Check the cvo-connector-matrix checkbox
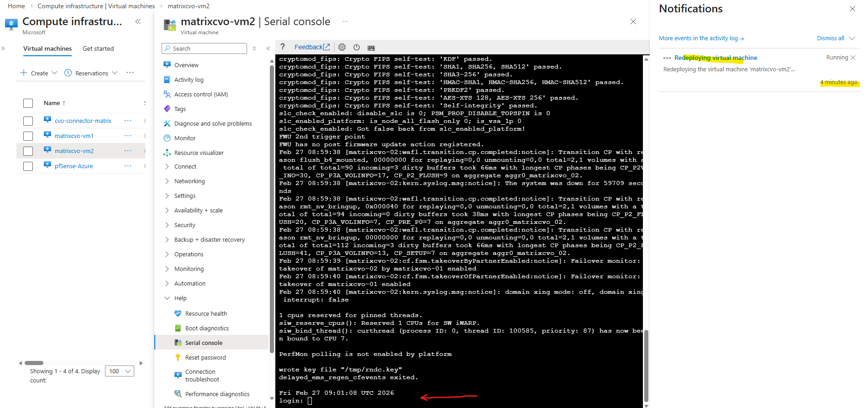 point(28,121)
